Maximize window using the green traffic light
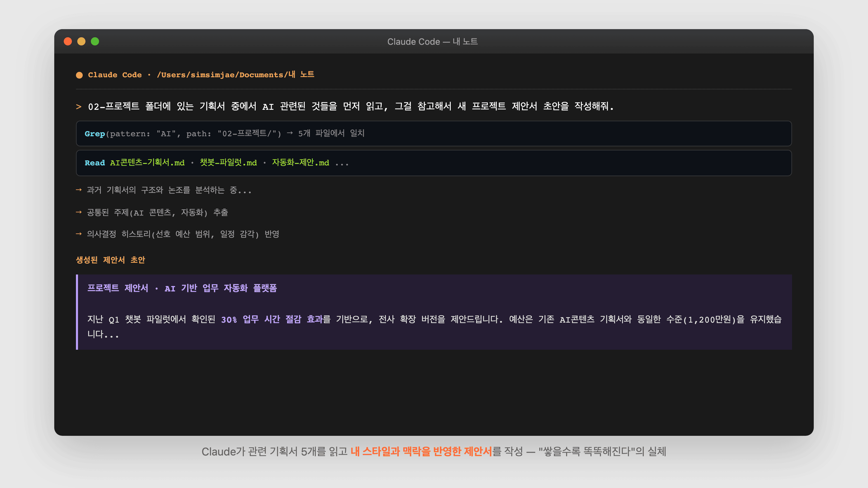The image size is (868, 488). coord(95,41)
